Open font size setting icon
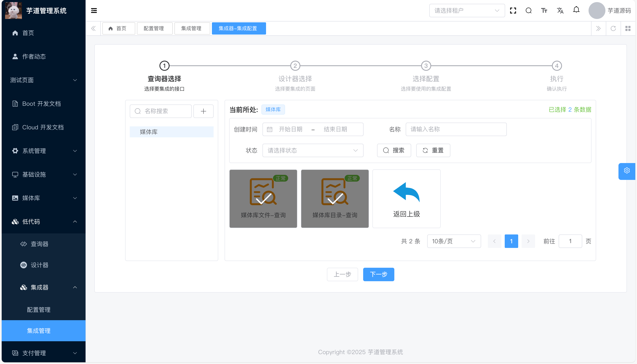The height and width of the screenshot is (364, 637). tap(544, 11)
